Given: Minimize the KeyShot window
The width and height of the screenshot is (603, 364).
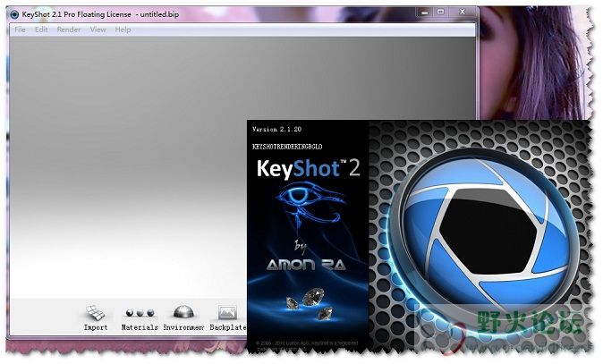Looking at the screenshot, I should [x=425, y=13].
